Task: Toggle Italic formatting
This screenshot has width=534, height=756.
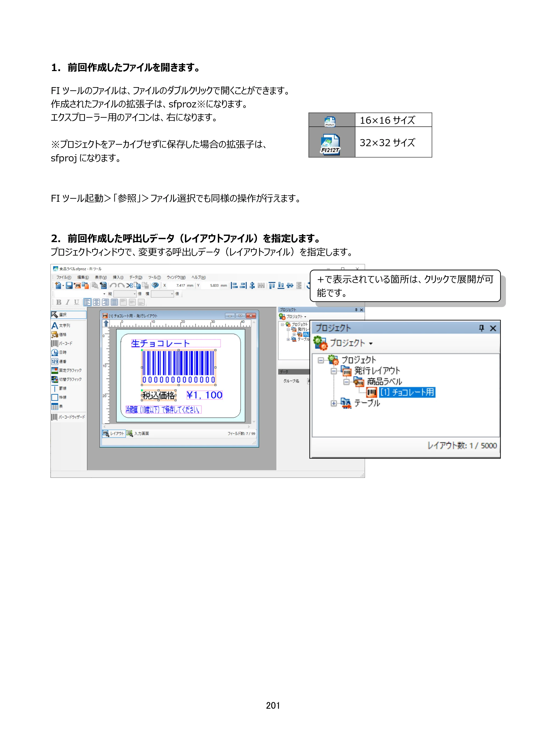Action: coord(68,302)
